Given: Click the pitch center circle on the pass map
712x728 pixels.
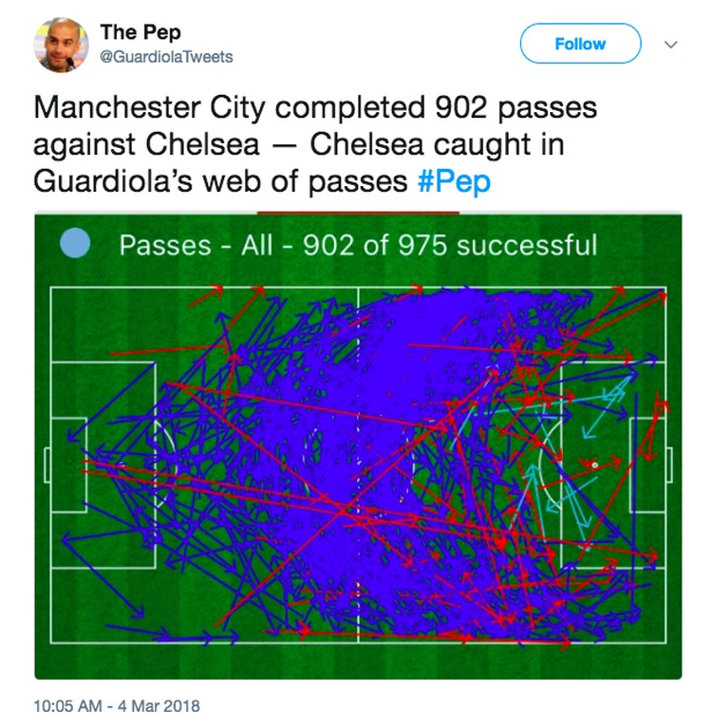Looking at the screenshot, I should (x=358, y=465).
